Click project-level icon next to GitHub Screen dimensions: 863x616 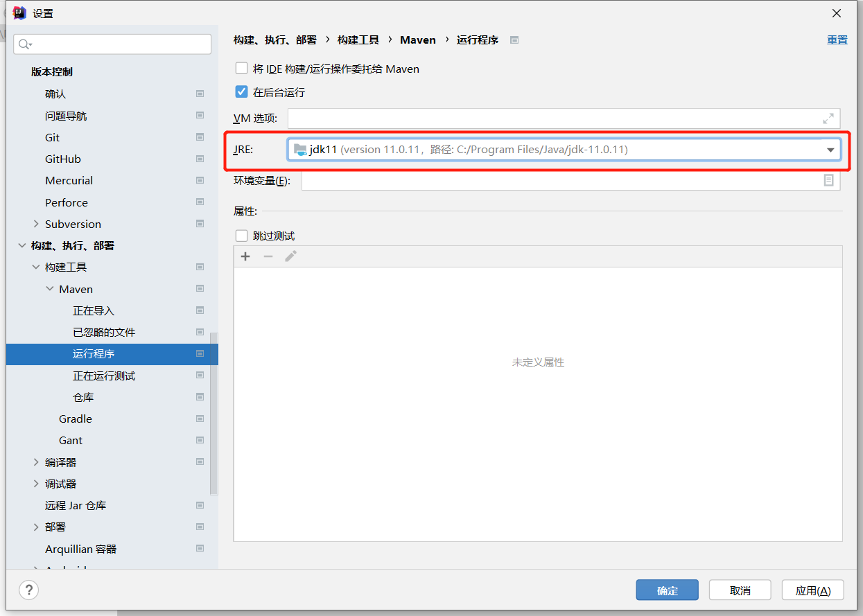coord(200,159)
